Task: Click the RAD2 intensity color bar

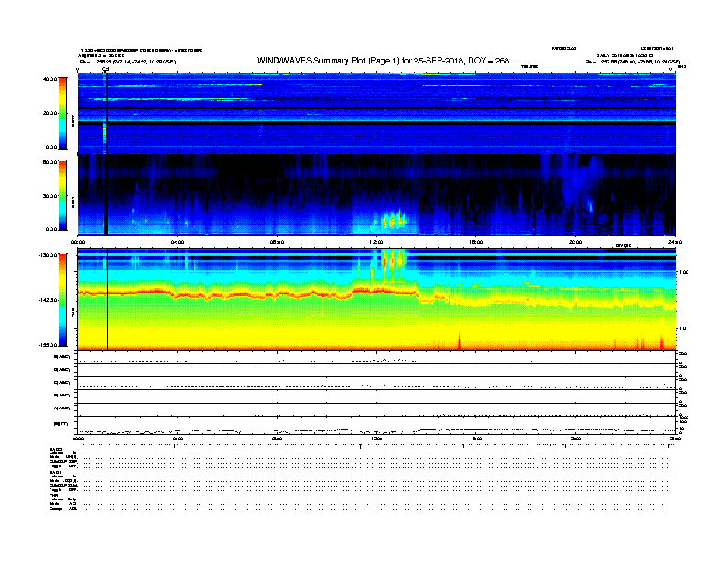Action: 63,113
